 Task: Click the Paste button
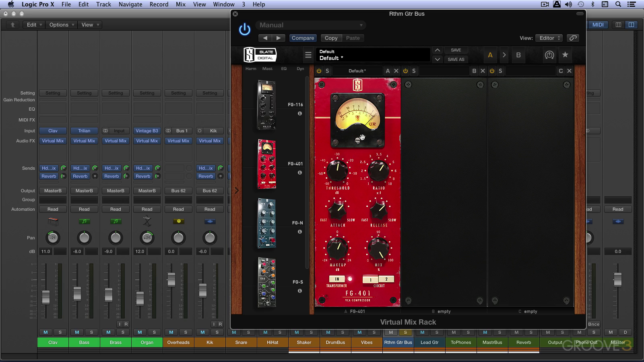tap(353, 38)
